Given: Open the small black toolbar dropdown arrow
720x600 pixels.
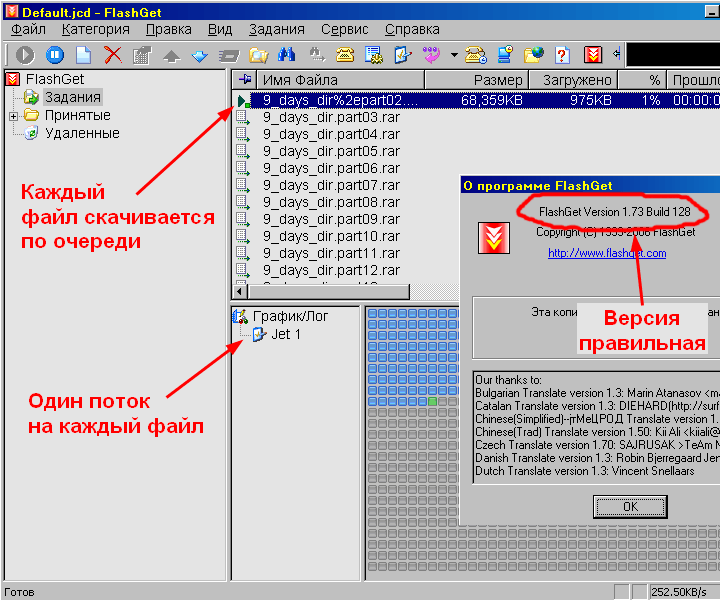Looking at the screenshot, I should click(x=454, y=55).
